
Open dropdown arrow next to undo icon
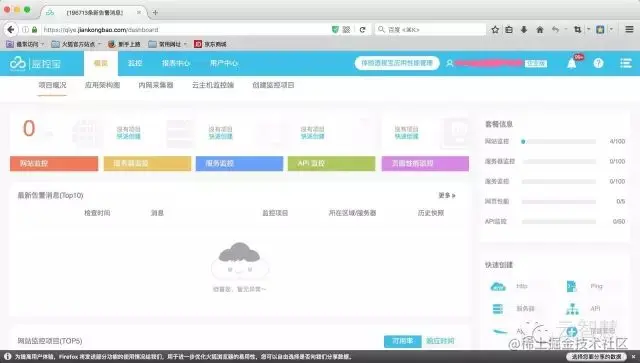tap(566, 29)
